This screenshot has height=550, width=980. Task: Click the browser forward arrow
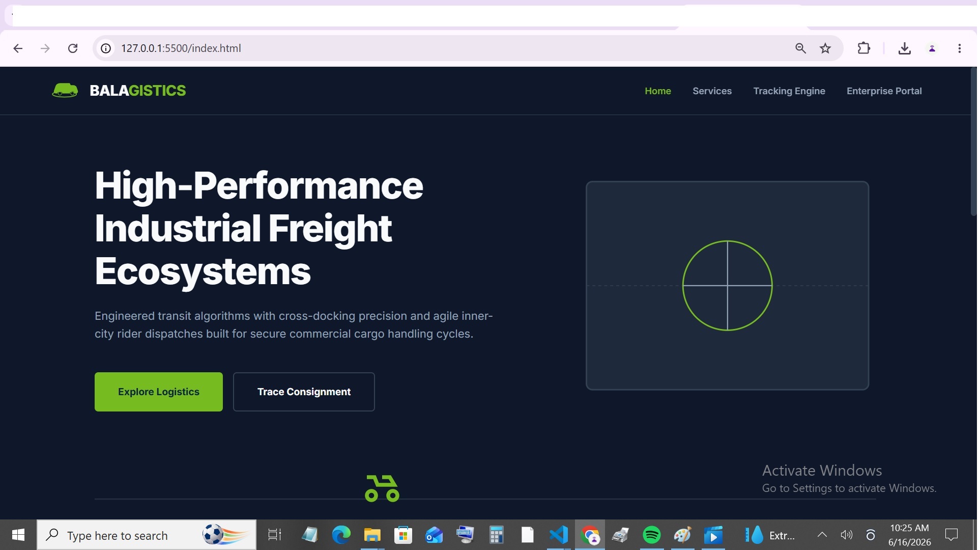coord(45,48)
